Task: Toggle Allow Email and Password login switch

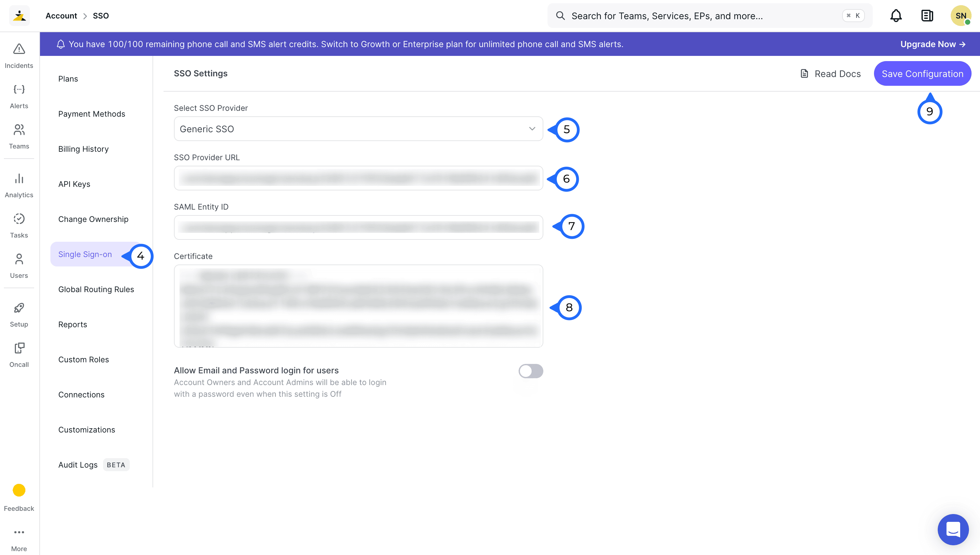Action: (530, 371)
